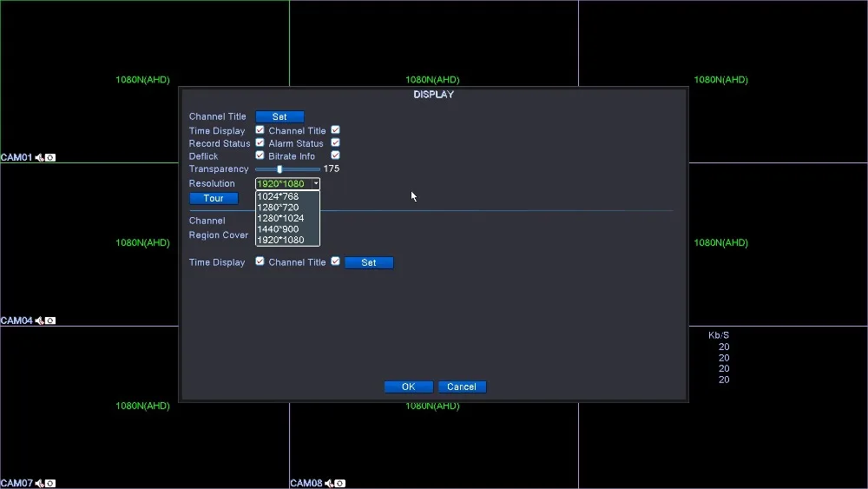Select 1280*1024 from the resolution list
The height and width of the screenshot is (489, 868).
point(287,218)
